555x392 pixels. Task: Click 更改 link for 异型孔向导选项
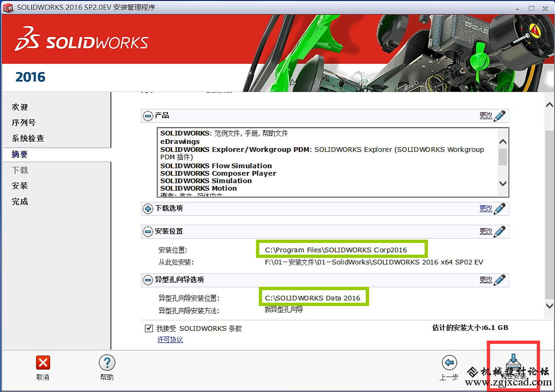coord(486,279)
